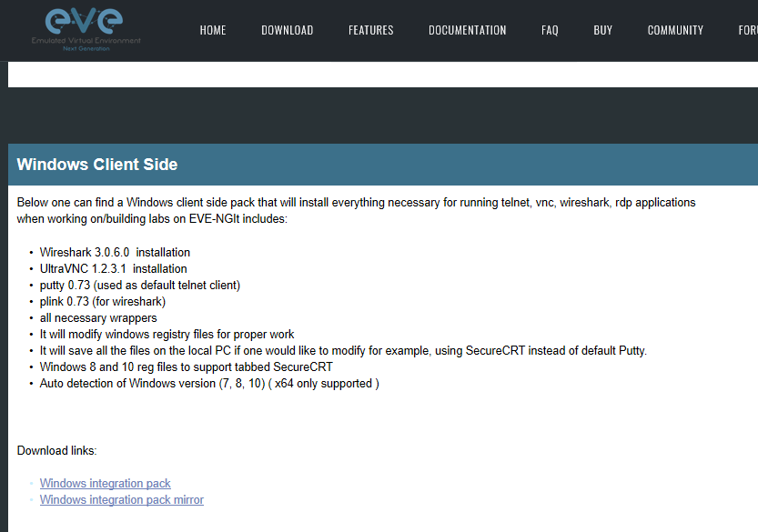The height and width of the screenshot is (532, 758).
Task: Click the plink 0.73 list item
Action: pos(103,302)
